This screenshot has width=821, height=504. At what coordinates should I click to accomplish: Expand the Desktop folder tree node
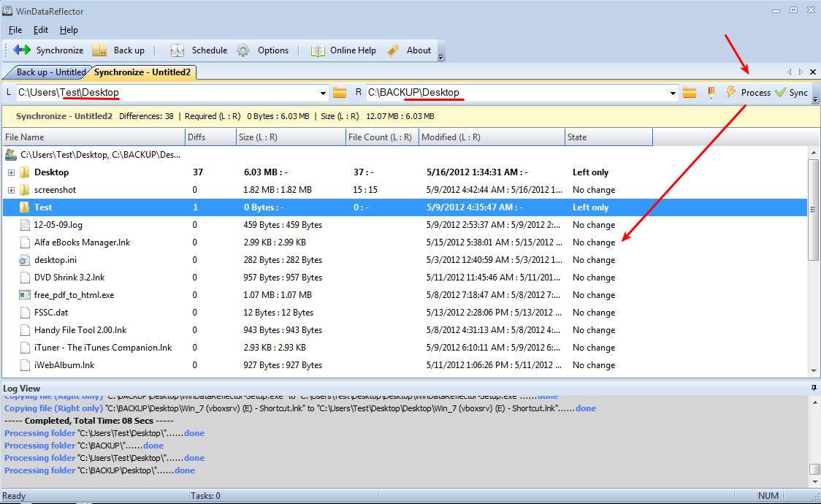[11, 172]
